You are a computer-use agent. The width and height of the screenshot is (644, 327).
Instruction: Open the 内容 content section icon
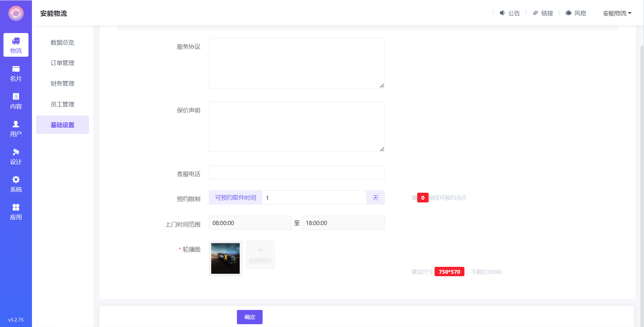(x=16, y=97)
